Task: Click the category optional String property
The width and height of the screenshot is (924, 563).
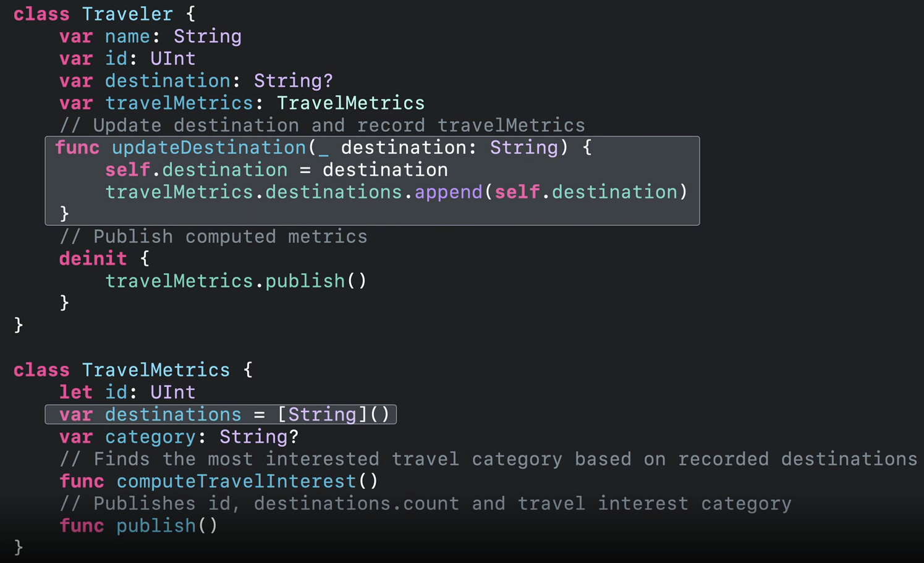Action: click(179, 436)
